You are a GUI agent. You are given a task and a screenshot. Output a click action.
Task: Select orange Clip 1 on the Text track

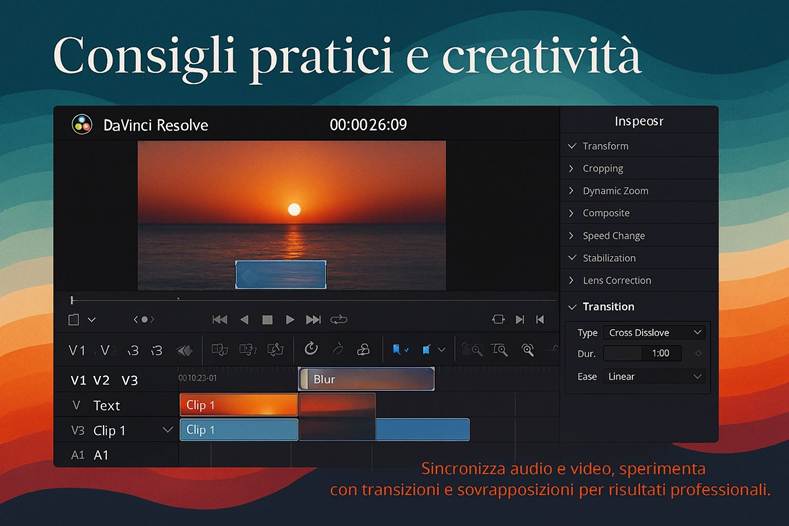pyautogui.click(x=239, y=405)
